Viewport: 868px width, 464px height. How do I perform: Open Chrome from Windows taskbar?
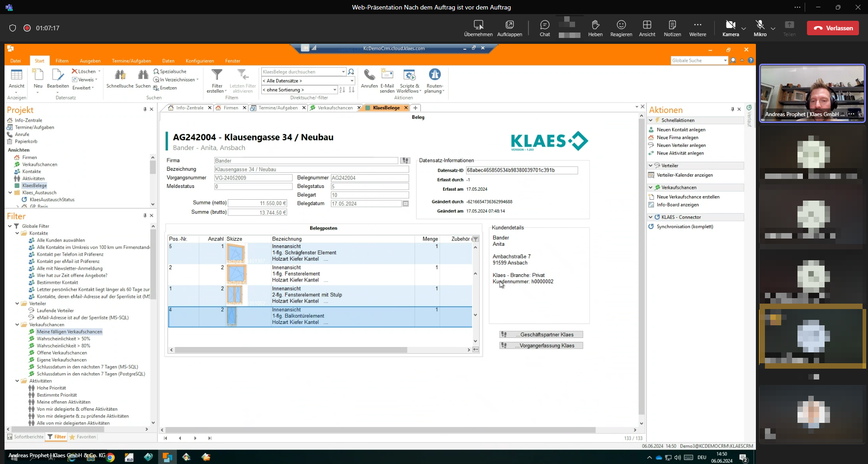[111, 457]
